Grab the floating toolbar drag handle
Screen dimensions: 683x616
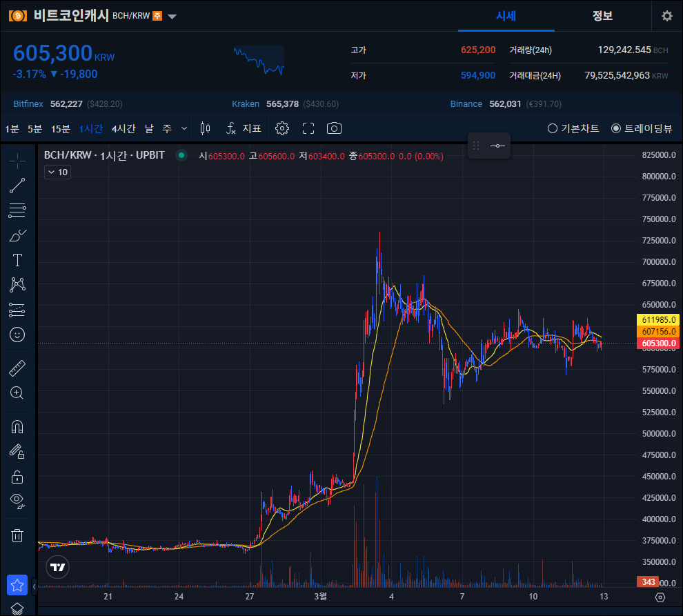476,146
